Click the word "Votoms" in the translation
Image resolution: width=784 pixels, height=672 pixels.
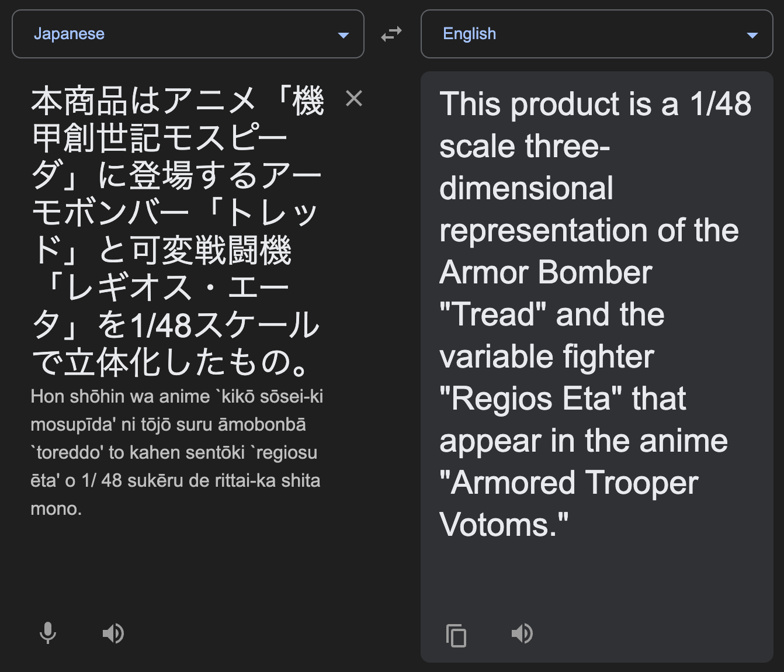click(494, 525)
